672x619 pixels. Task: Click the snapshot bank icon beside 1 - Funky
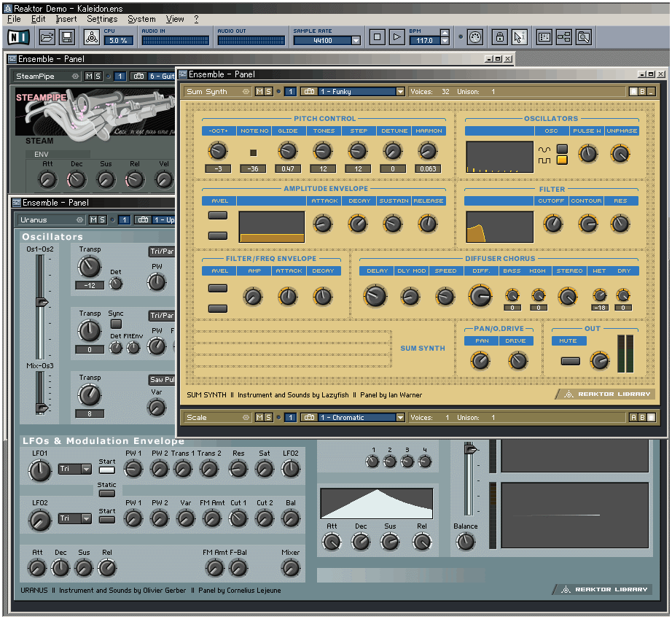click(x=308, y=91)
